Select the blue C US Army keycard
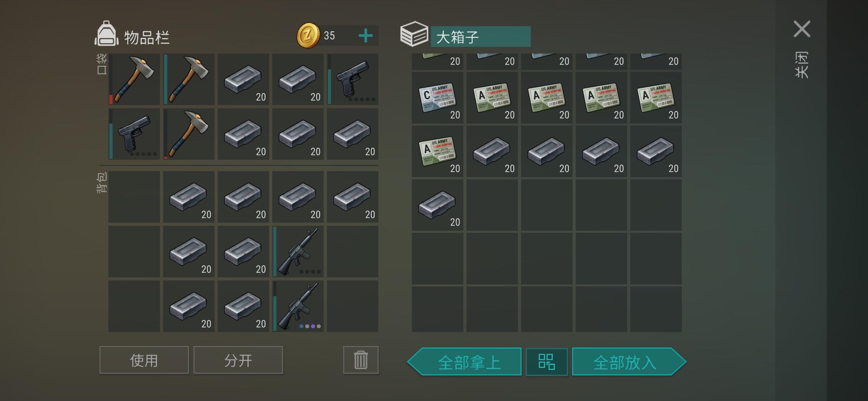868x401 pixels. (437, 98)
